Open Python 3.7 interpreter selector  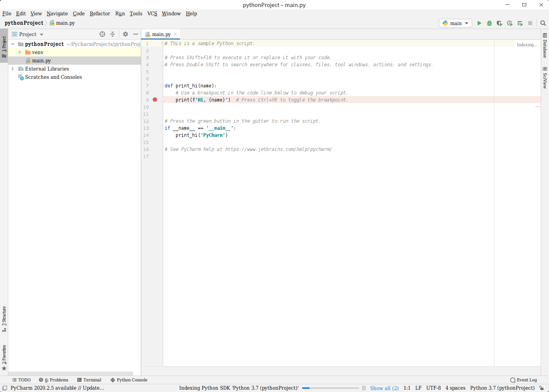[x=502, y=388]
